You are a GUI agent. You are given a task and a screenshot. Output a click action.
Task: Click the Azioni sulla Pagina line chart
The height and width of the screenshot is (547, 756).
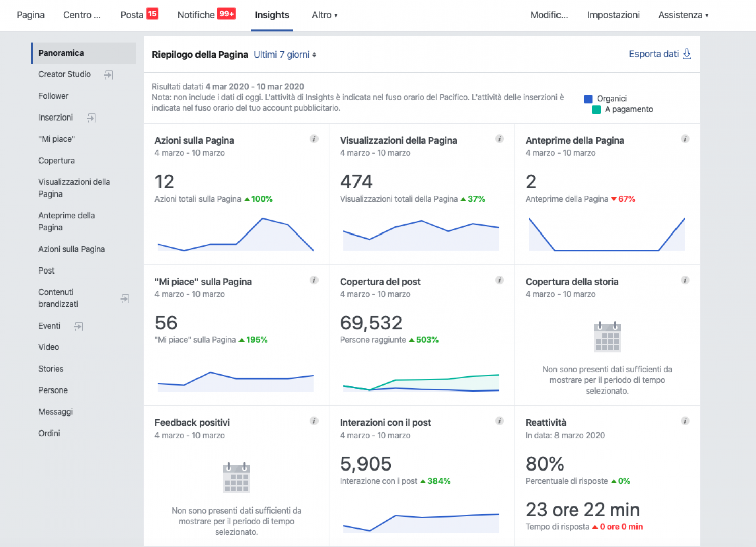236,234
